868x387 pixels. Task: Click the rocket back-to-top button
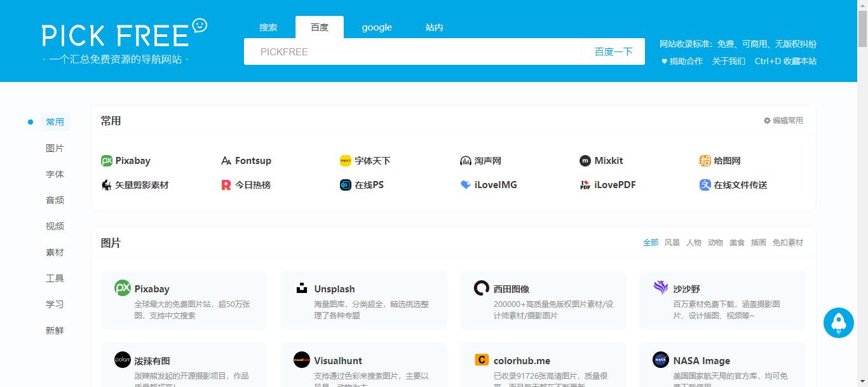click(x=838, y=323)
